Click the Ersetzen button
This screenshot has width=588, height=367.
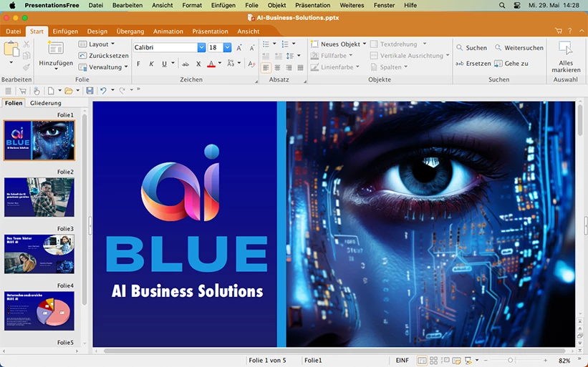(473, 64)
